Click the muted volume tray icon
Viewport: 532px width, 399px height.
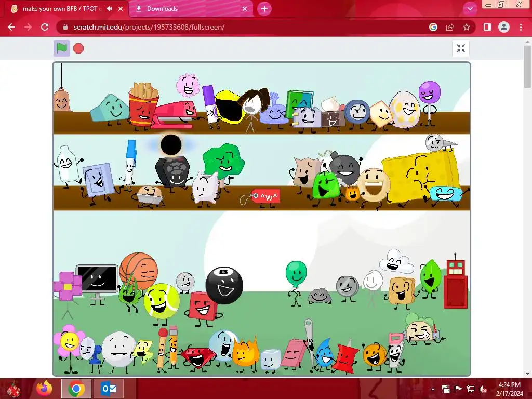click(483, 389)
